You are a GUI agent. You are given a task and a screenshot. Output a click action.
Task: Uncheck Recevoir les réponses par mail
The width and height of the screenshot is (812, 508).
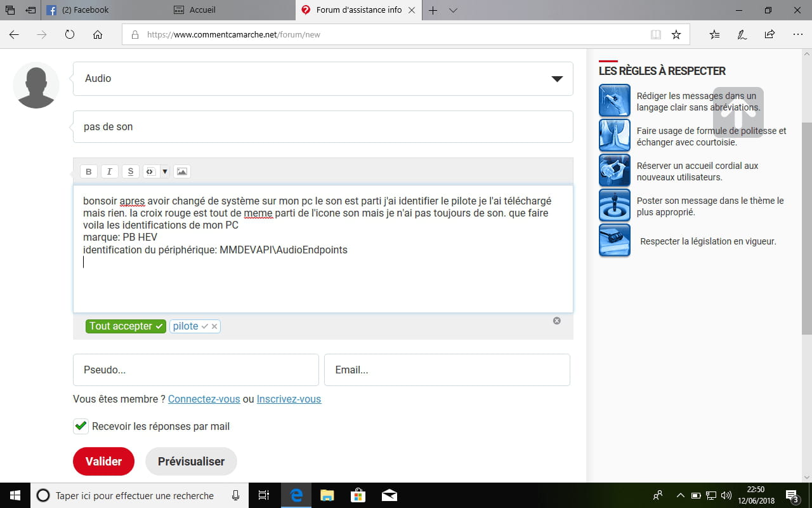pos(81,426)
